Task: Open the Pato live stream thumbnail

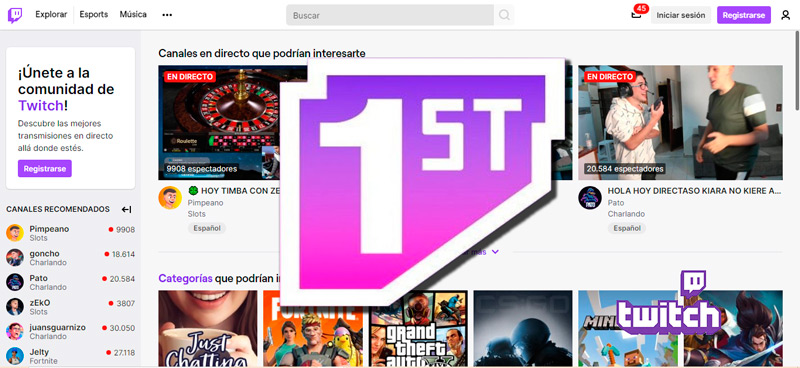Action: [x=680, y=122]
